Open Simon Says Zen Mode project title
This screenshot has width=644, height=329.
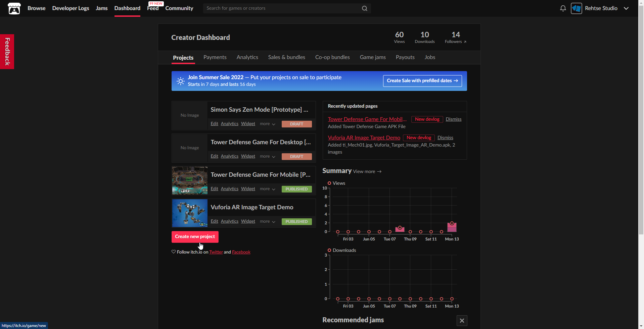[x=259, y=110]
